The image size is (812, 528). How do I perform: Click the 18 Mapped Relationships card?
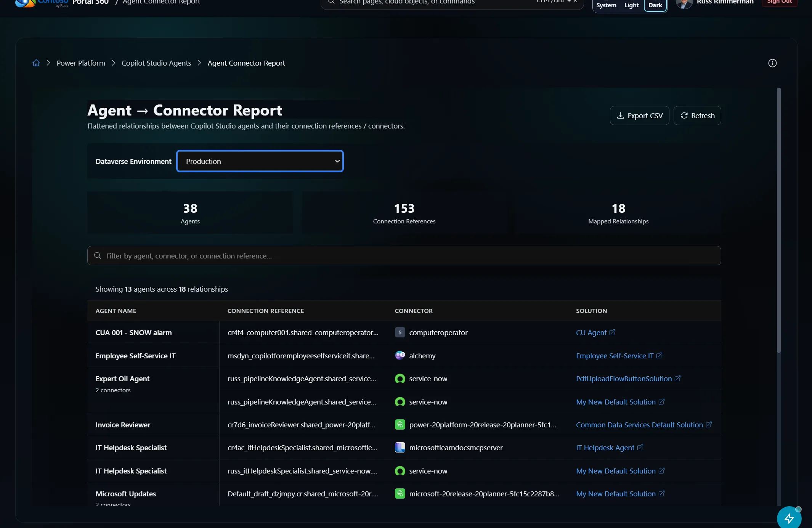pos(618,212)
